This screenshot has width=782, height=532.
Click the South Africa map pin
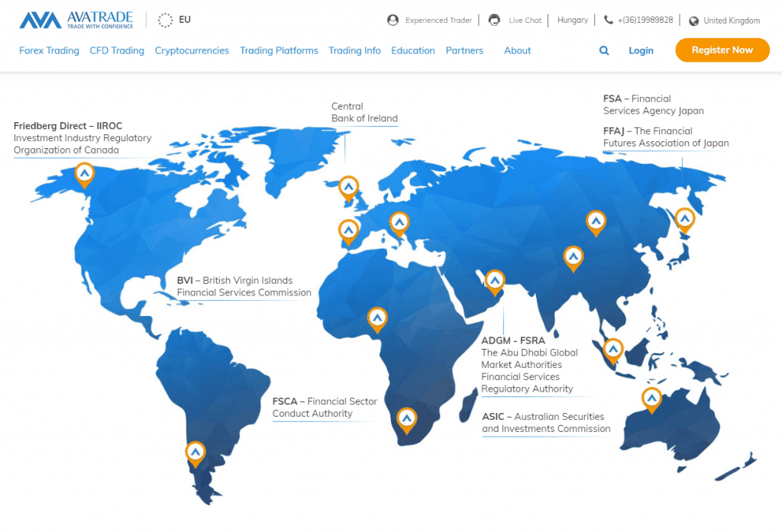point(407,418)
